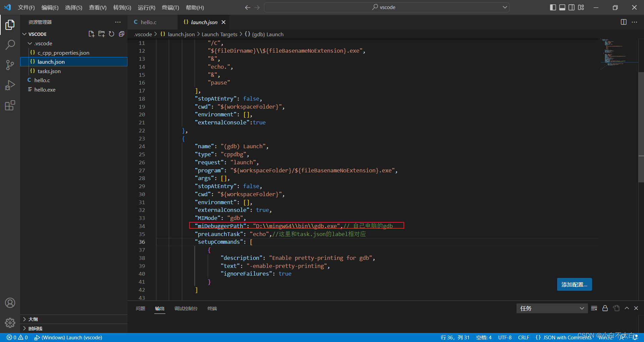Open the 终端(T) menu
This screenshot has height=342, width=644.
point(170,7)
